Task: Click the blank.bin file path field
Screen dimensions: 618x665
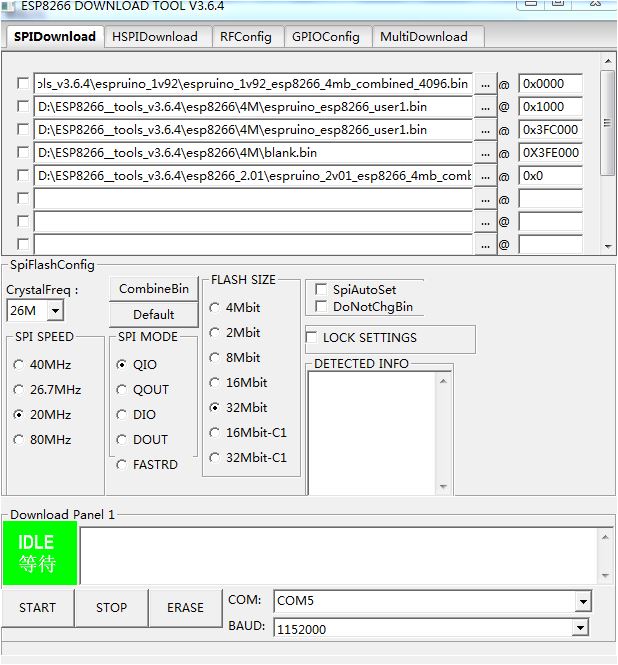Action: [253, 153]
